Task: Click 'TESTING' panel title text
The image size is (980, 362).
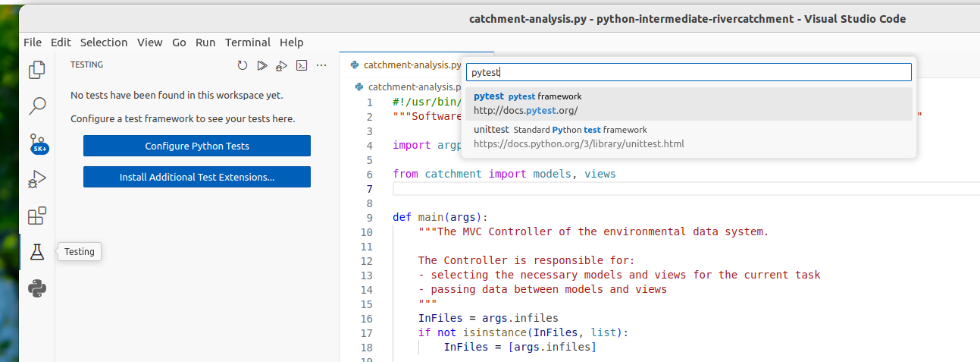Action: click(x=86, y=65)
